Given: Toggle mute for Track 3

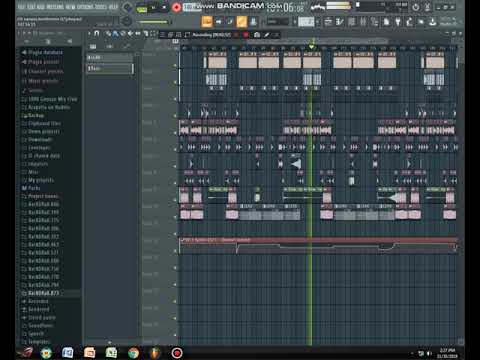Looking at the screenshot, I should [175, 99].
